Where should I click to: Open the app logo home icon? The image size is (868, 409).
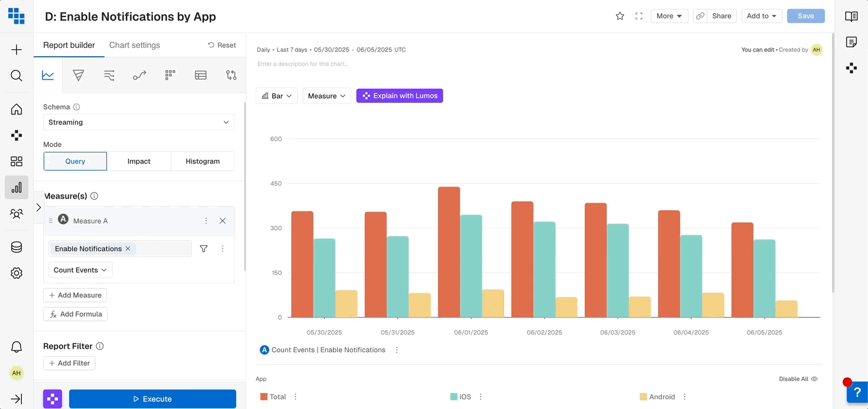(x=17, y=16)
